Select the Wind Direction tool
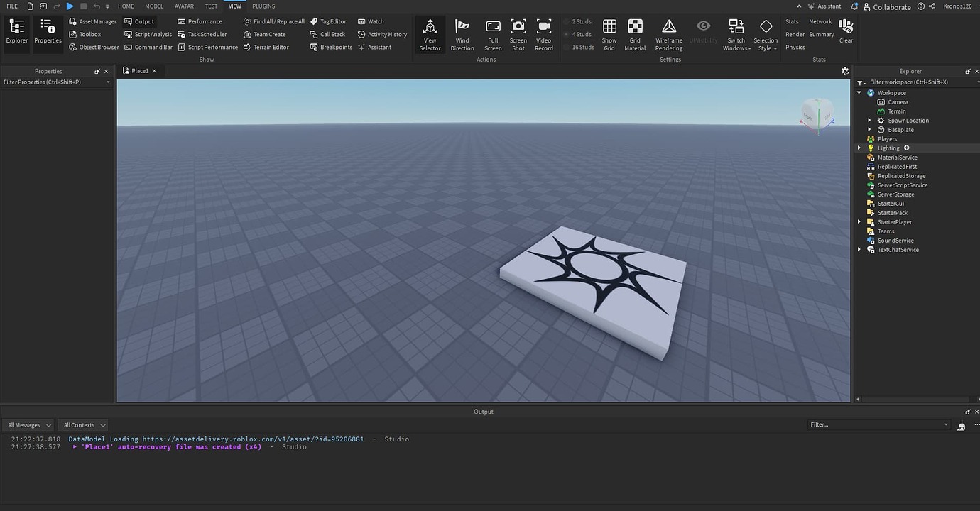 coord(462,33)
